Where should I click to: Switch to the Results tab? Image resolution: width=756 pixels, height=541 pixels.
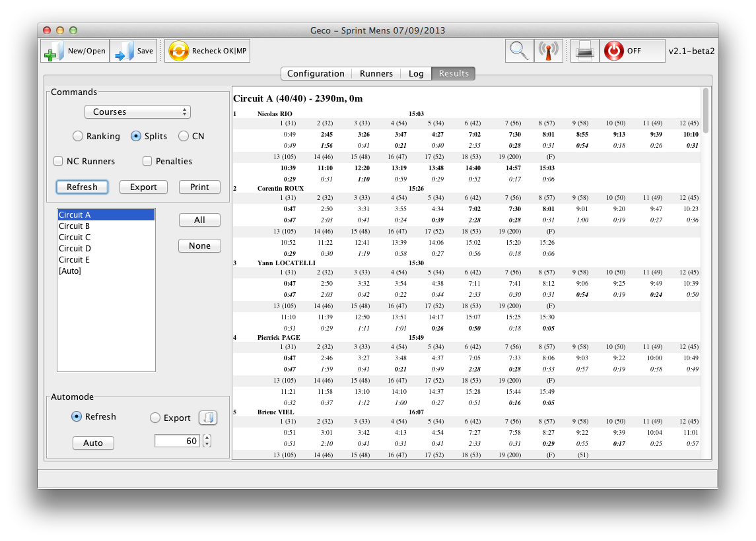point(454,74)
